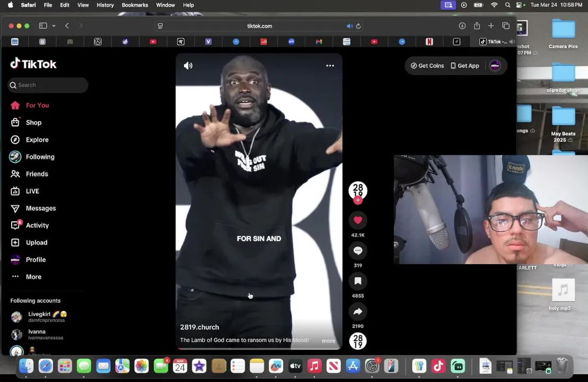
Task: Open Finder from the Dock
Action: pyautogui.click(x=27, y=366)
